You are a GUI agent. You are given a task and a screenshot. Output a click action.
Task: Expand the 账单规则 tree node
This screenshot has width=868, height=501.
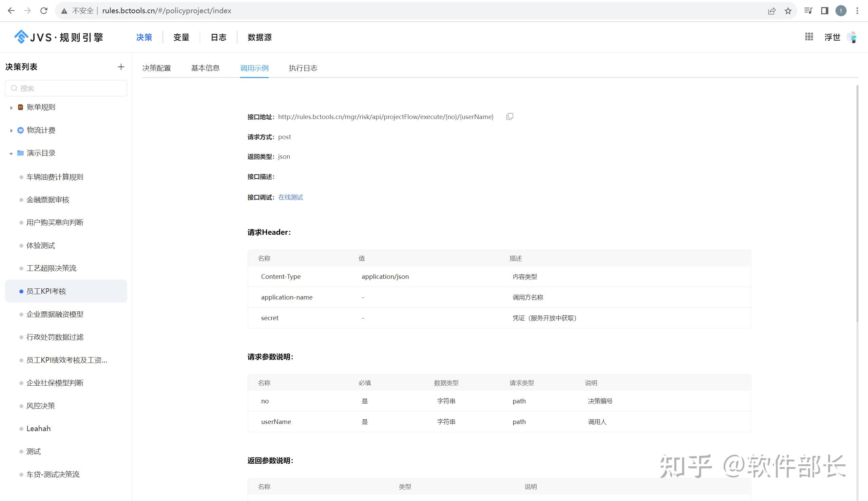tap(11, 107)
